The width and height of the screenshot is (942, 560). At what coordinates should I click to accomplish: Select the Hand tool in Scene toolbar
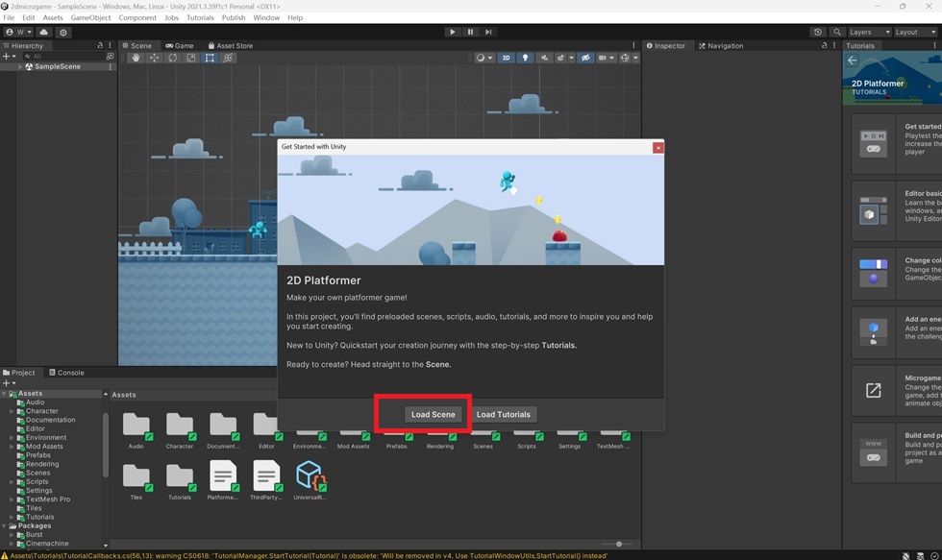(x=136, y=58)
